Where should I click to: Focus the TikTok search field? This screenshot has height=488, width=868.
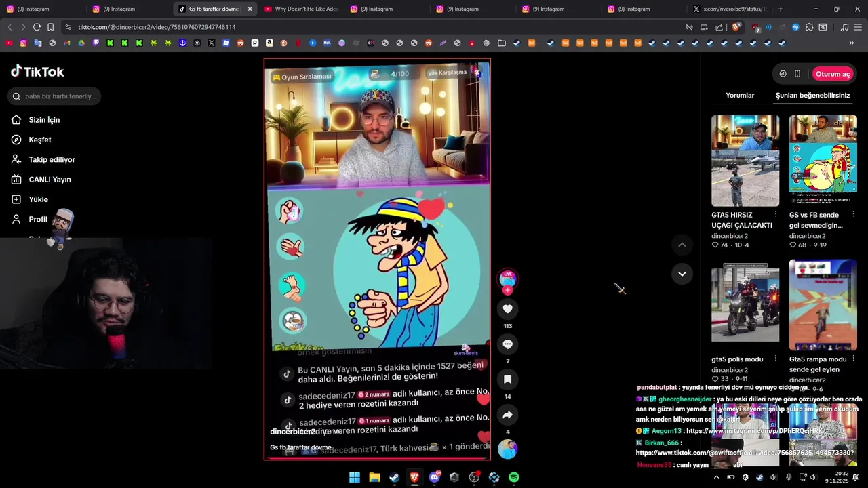click(x=54, y=96)
